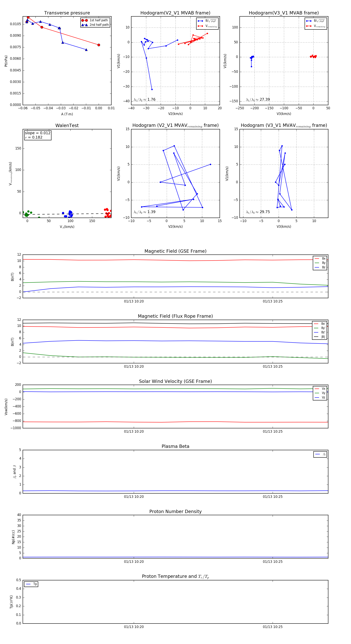The height and width of the screenshot is (644, 351).
Task: Click the 'Magnetic Field (GSE Frame)' title
Action: pyautogui.click(x=175, y=251)
